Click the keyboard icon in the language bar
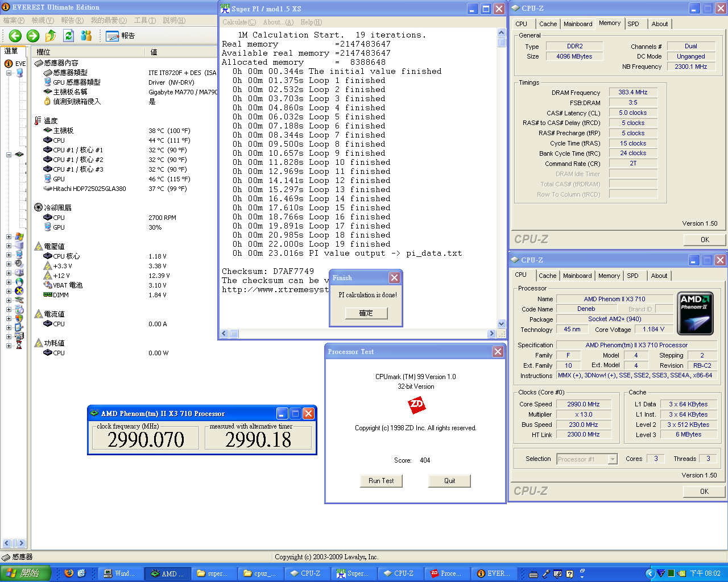This screenshot has height=582, width=728. (533, 573)
